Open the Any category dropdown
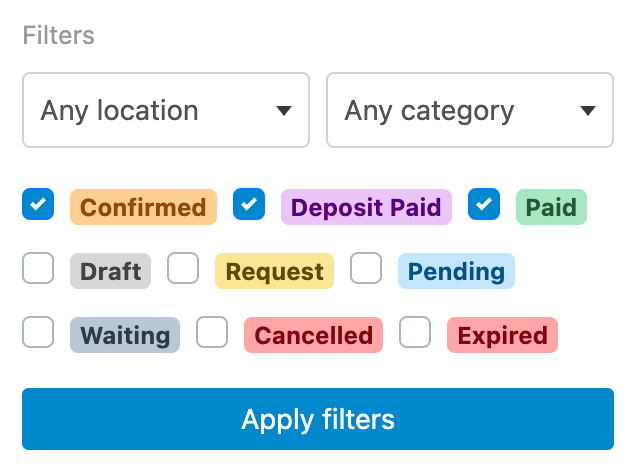 [470, 110]
